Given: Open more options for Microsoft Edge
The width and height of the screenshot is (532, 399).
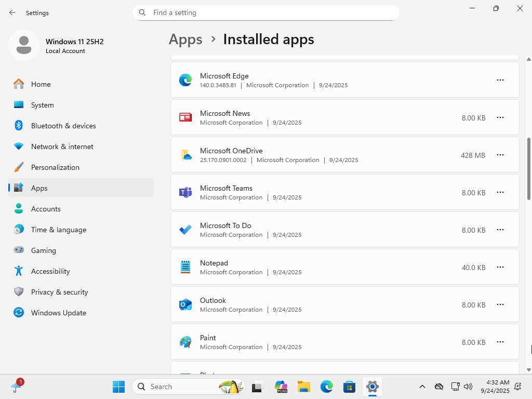Looking at the screenshot, I should click(x=500, y=80).
